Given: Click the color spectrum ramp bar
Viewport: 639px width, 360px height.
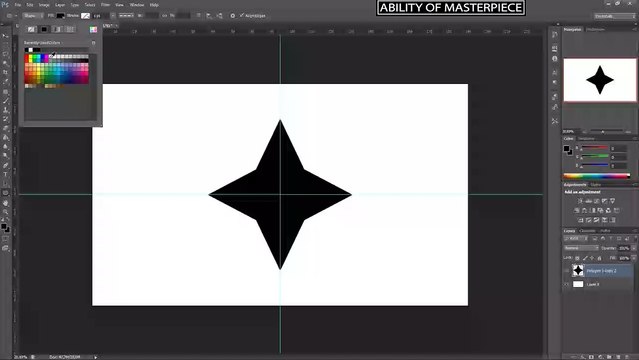Looking at the screenshot, I should (597, 176).
